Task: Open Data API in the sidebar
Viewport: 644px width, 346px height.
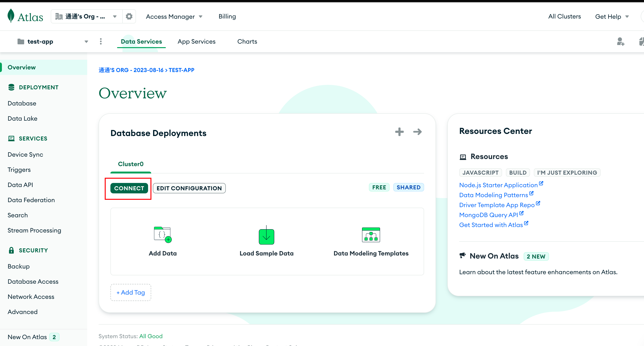Action: (x=20, y=185)
